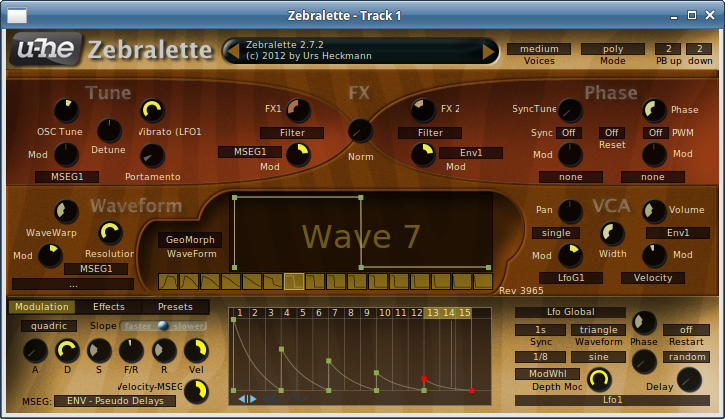
Task: Click the Width knob
Action: click(x=612, y=234)
